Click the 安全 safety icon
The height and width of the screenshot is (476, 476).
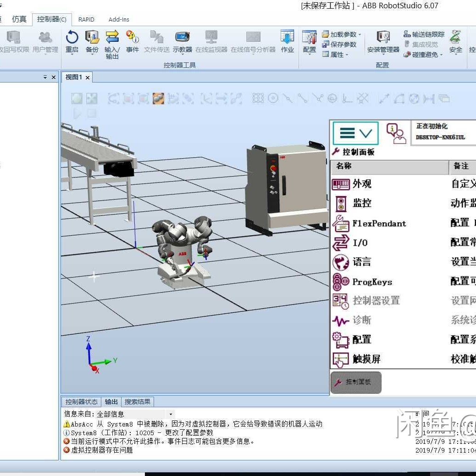(x=456, y=42)
